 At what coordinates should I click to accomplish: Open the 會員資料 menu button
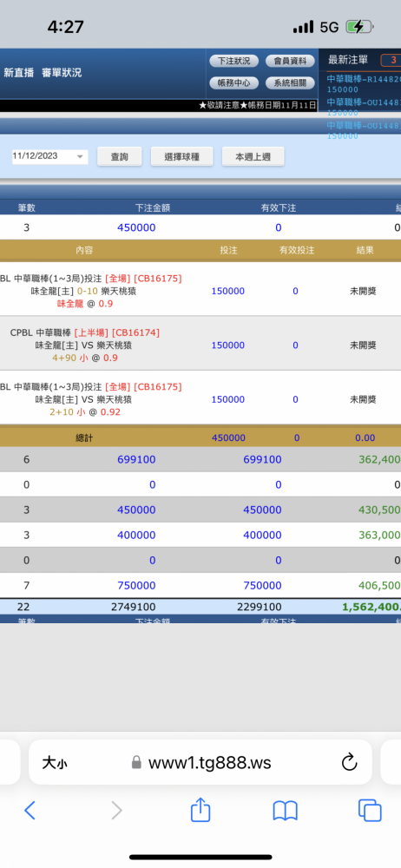pyautogui.click(x=290, y=61)
